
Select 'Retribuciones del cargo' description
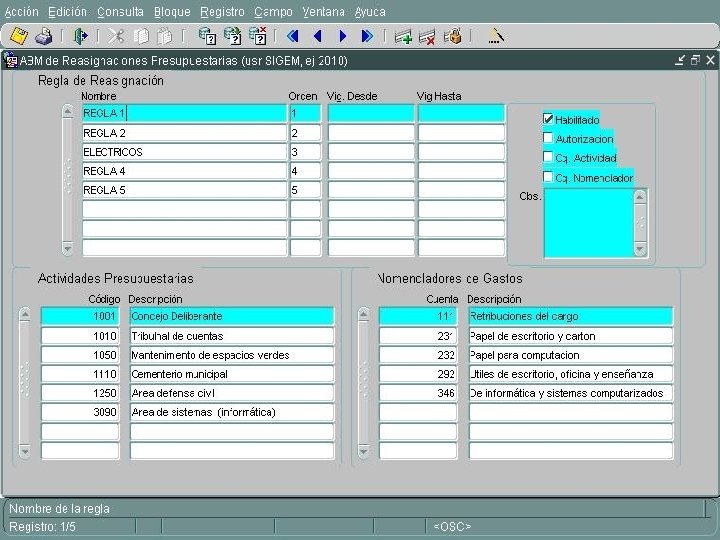tap(571, 316)
